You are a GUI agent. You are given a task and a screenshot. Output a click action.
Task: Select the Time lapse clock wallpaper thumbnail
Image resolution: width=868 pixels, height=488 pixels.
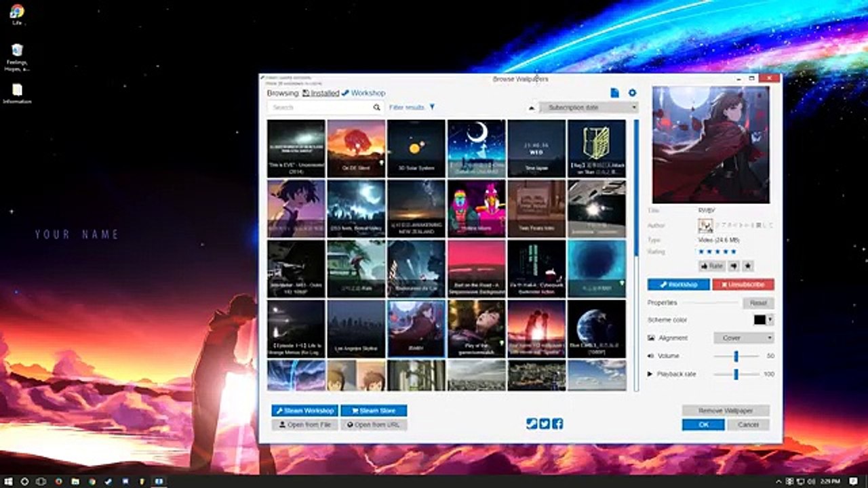[x=536, y=149]
